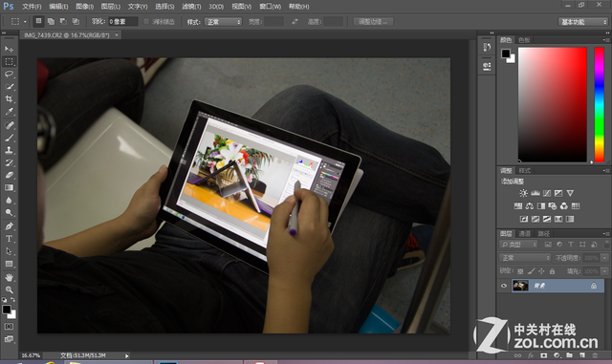Select the Quick Selection tool

tap(9, 87)
